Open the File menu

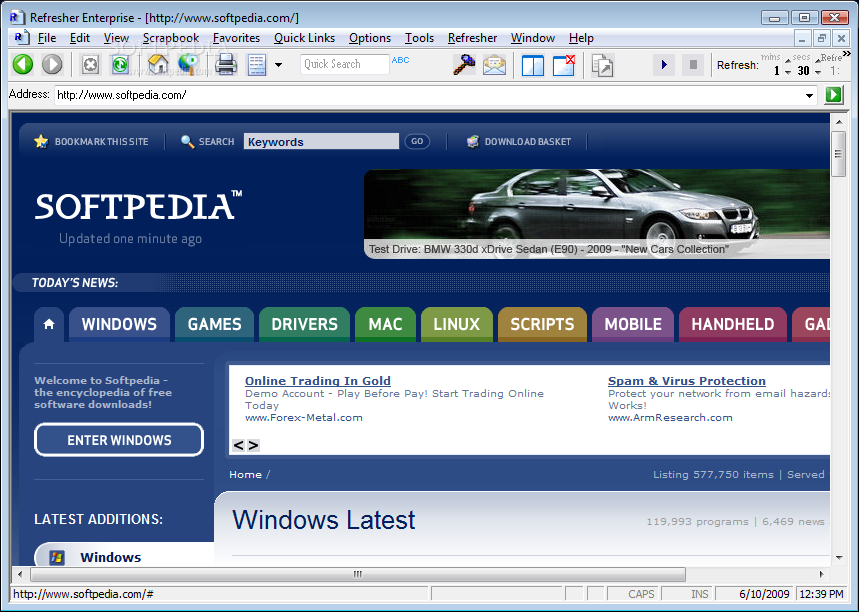coord(47,38)
